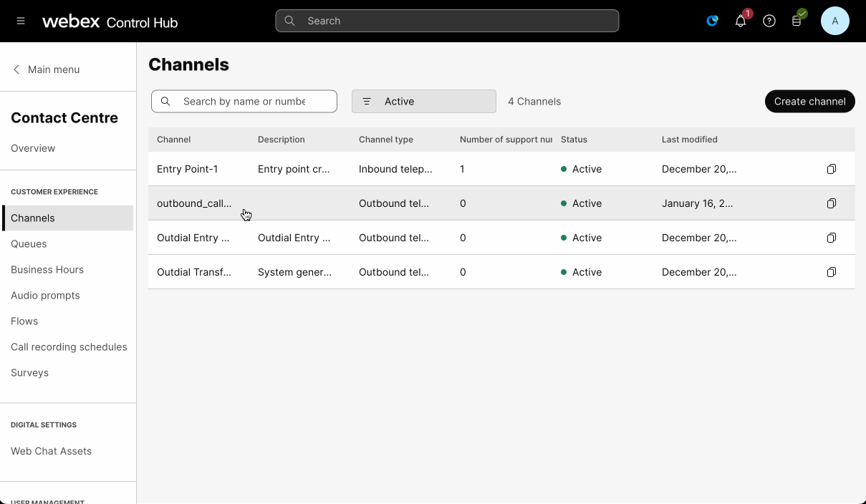Screen dimensions: 866x504
Task: Open the tasks status icon in header
Action: pyautogui.click(x=797, y=21)
